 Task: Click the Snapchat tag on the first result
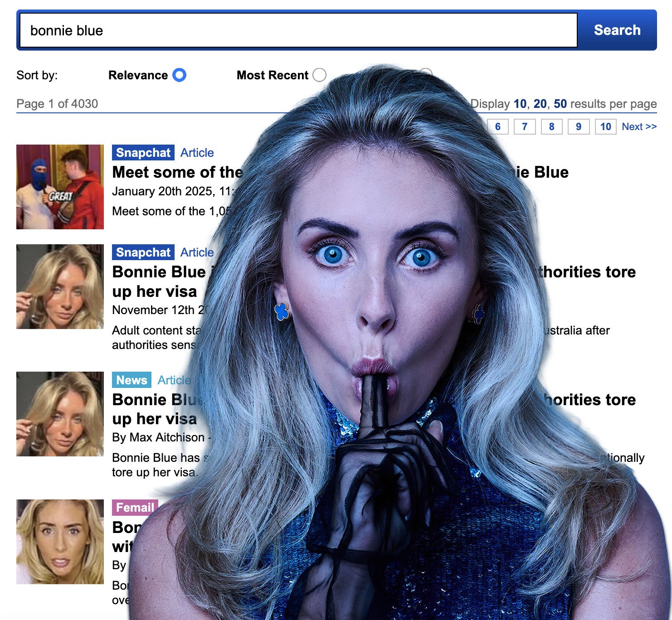[x=143, y=153]
